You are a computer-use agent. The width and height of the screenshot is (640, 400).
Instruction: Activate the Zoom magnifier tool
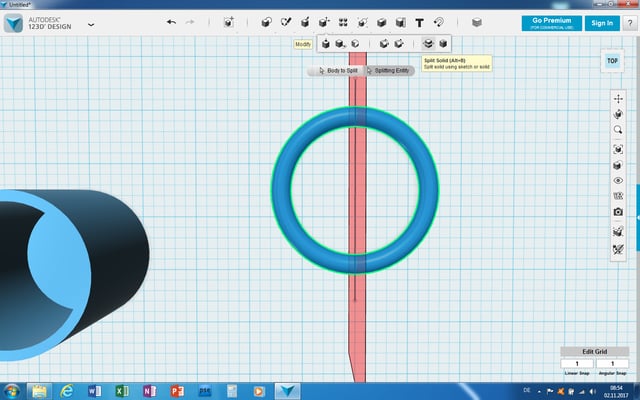pyautogui.click(x=618, y=130)
